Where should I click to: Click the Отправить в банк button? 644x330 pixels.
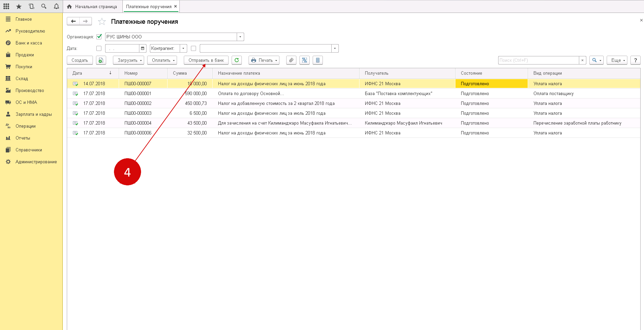click(206, 60)
